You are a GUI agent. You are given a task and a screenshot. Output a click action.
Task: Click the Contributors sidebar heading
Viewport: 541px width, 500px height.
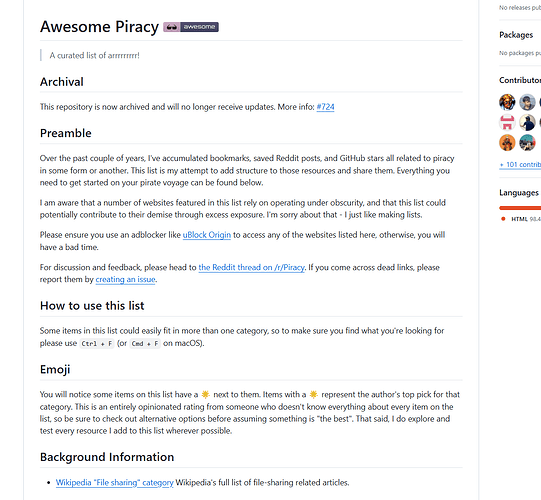click(520, 80)
